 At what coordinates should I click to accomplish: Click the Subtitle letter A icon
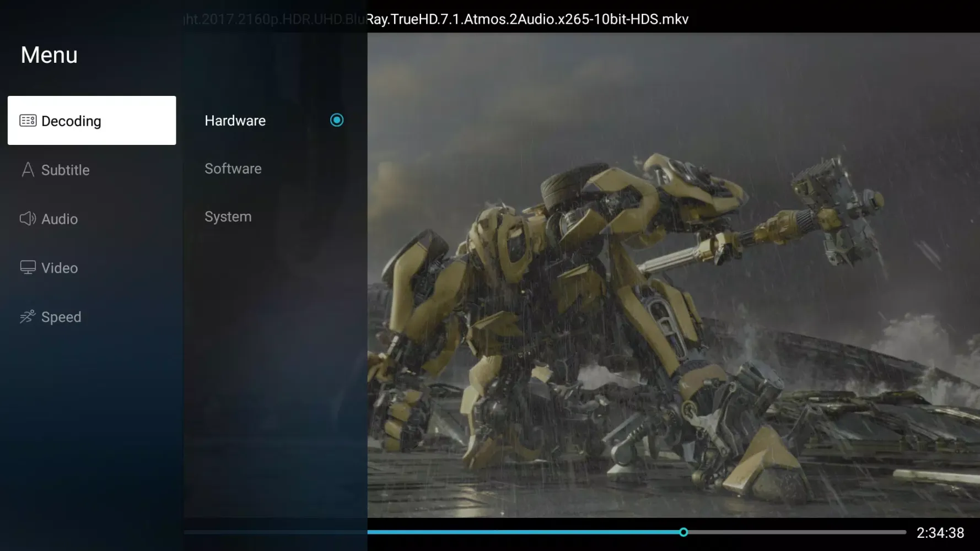pos(28,170)
